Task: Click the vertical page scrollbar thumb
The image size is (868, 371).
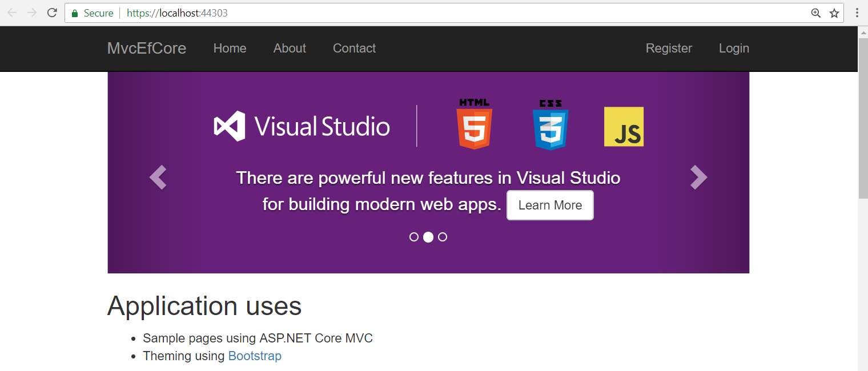Action: pos(863,118)
